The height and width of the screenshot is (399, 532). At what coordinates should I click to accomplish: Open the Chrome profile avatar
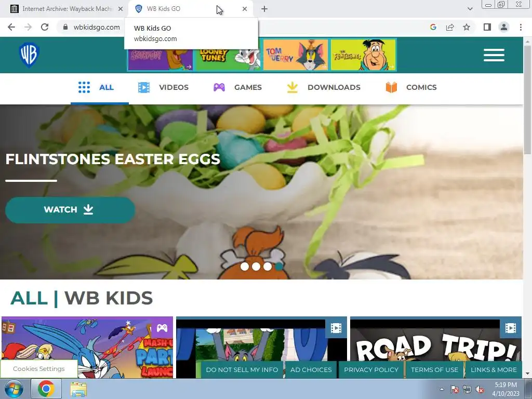[x=504, y=27]
